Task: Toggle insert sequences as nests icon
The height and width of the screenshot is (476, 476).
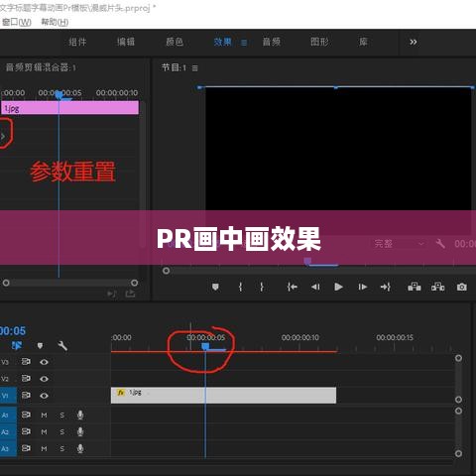Action: tap(17, 346)
